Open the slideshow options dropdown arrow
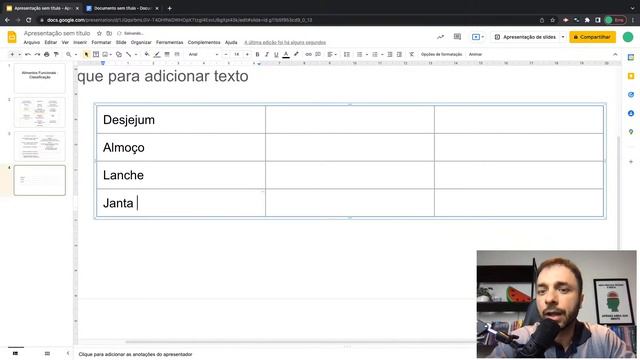This screenshot has height=360, width=640. point(563,37)
